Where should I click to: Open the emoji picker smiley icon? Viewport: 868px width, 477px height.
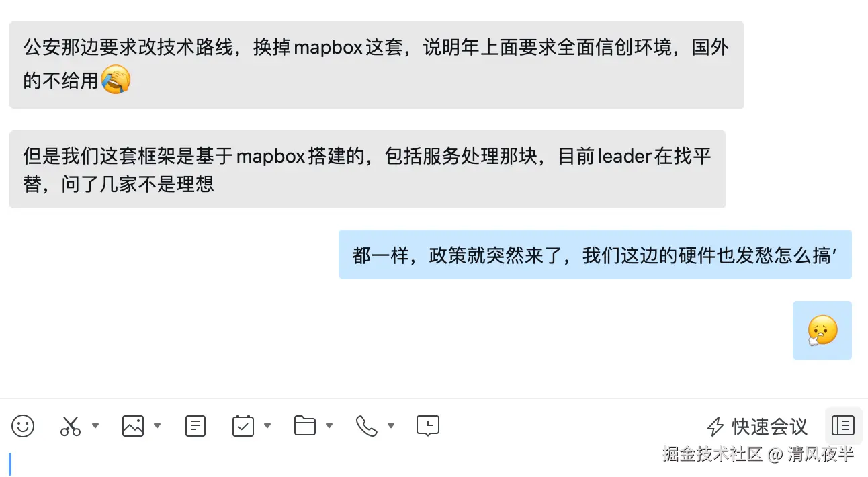pyautogui.click(x=23, y=425)
